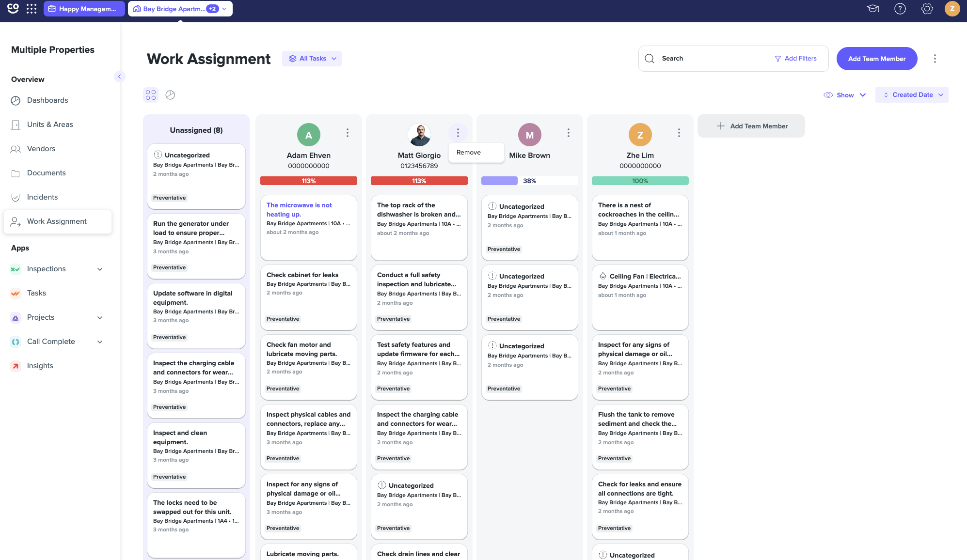
Task: Click Adam Ehven's avatar
Action: (x=309, y=135)
